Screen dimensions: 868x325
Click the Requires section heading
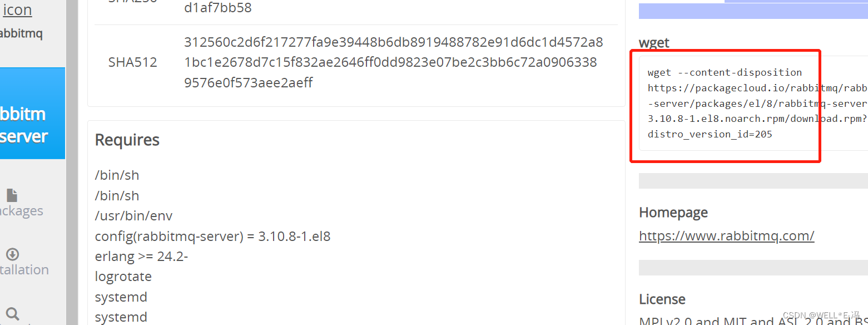coord(127,140)
